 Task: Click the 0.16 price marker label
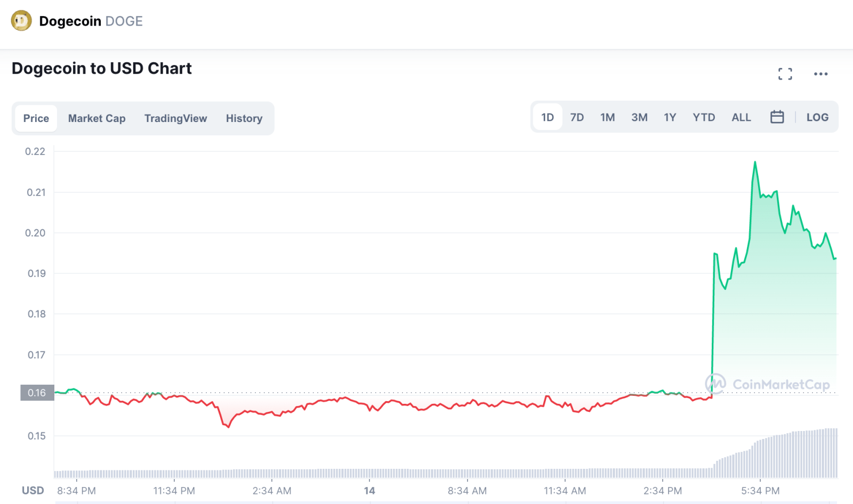[x=37, y=393]
